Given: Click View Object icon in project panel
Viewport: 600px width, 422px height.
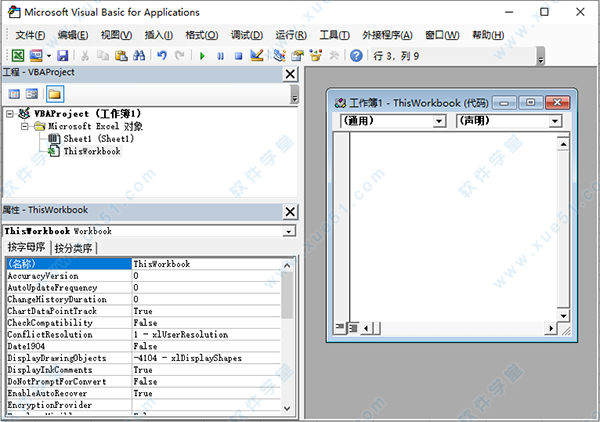Looking at the screenshot, I should [32, 94].
